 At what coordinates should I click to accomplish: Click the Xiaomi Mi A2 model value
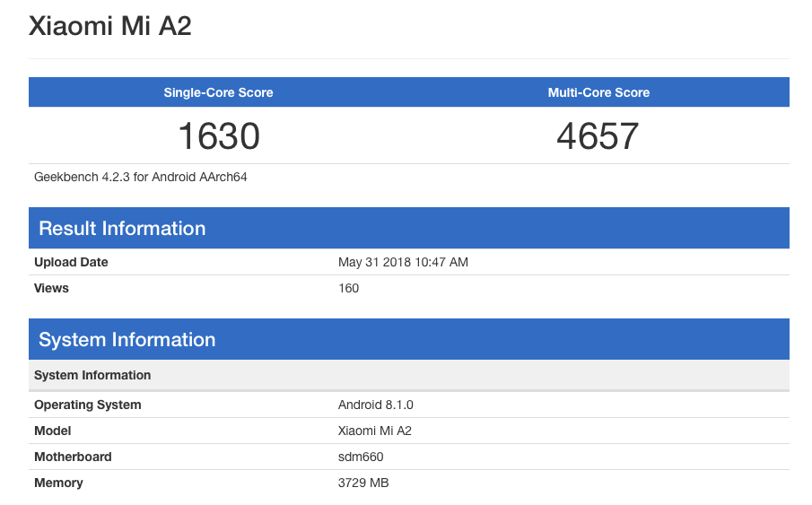tap(374, 431)
